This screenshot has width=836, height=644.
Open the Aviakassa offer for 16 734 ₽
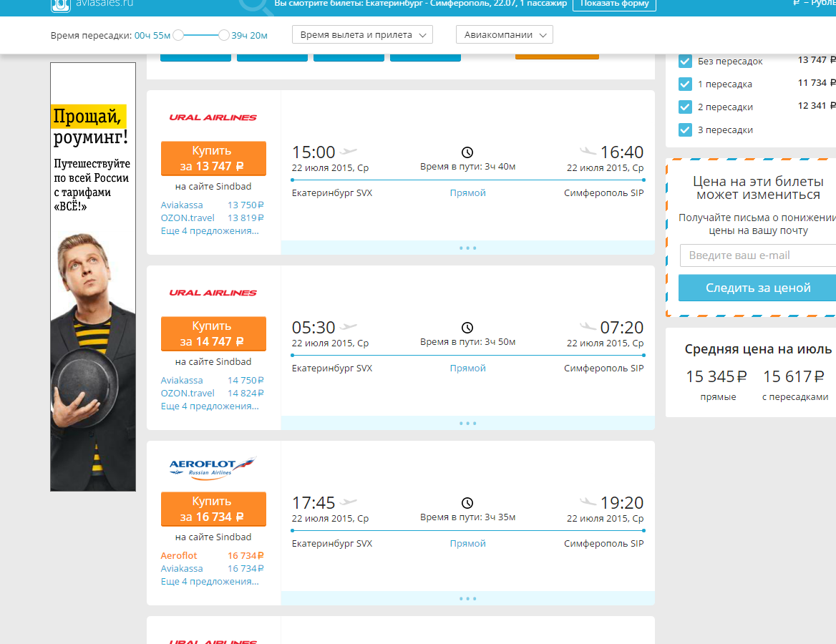[x=212, y=569]
